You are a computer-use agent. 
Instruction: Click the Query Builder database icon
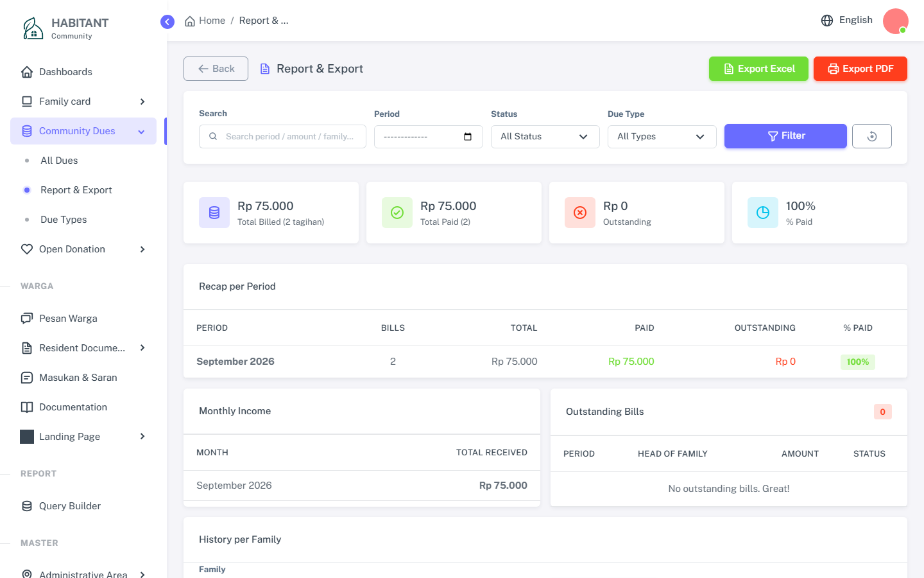pyautogui.click(x=27, y=506)
